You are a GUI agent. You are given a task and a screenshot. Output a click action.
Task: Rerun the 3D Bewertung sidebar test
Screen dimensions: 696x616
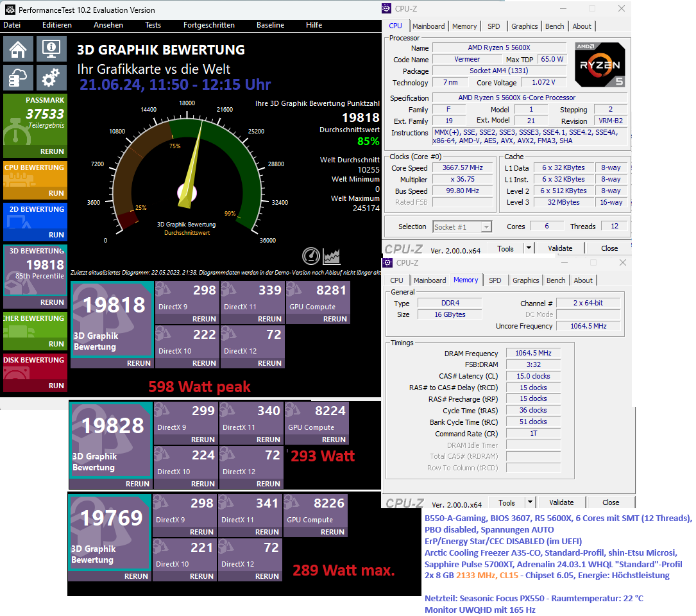pyautogui.click(x=52, y=302)
